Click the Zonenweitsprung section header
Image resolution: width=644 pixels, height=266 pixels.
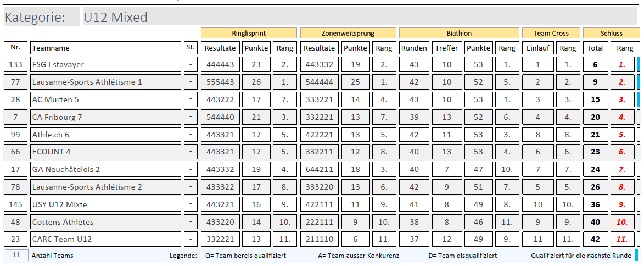(347, 33)
